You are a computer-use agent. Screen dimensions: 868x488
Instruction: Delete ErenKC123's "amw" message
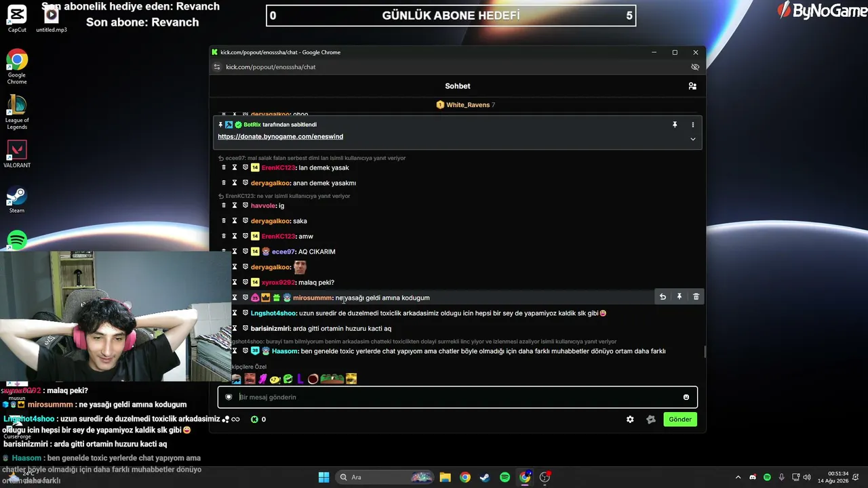coord(224,236)
